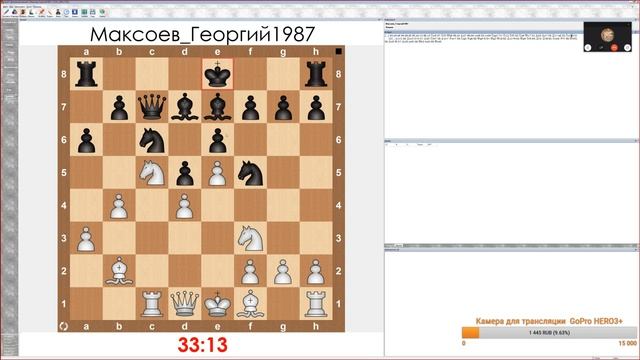The width and height of the screenshot is (640, 360).
Task: Click the black pawn figure toolbar icon
Action: [58, 12]
